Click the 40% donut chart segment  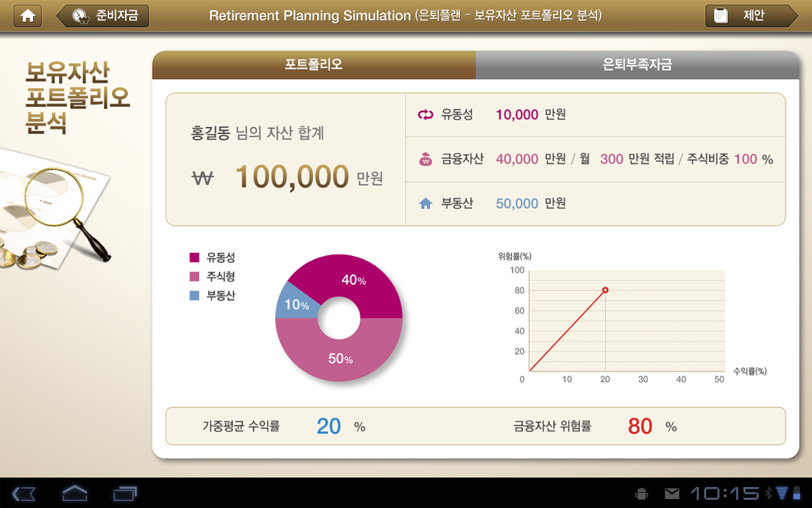point(354,281)
